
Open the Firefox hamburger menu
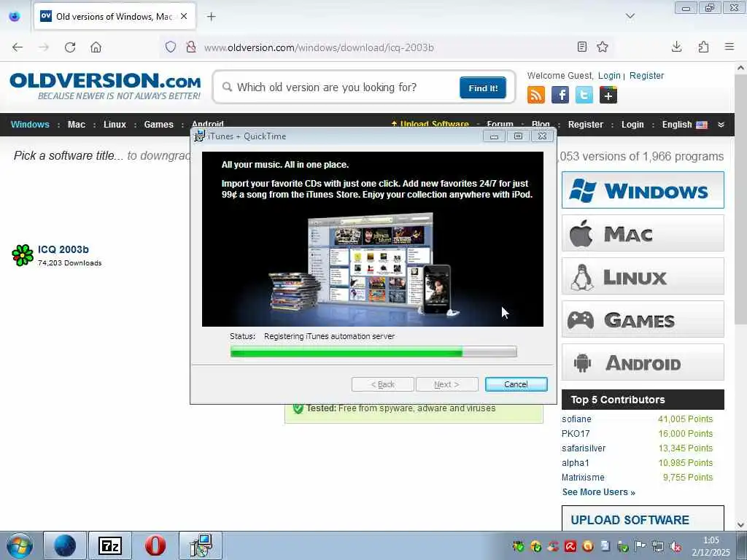(729, 47)
